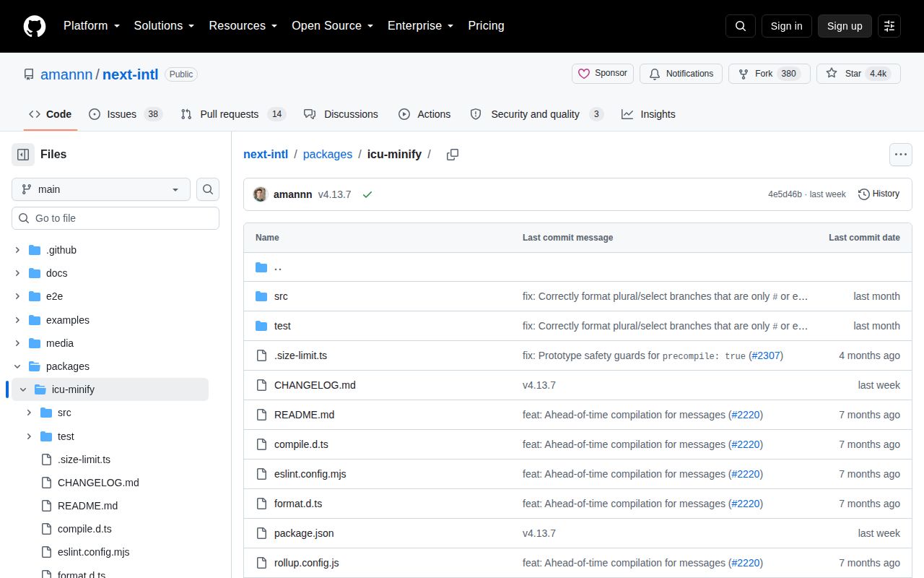This screenshot has height=578, width=924.
Task: Go to packages in breadcrumb
Action: click(x=328, y=154)
